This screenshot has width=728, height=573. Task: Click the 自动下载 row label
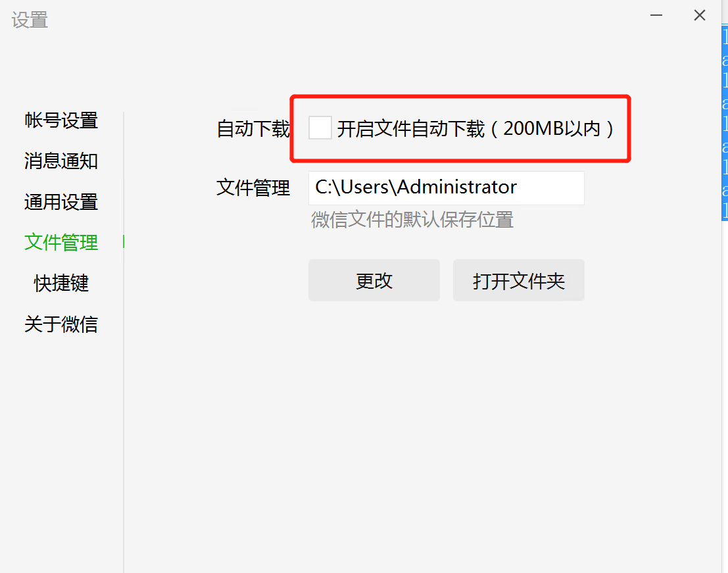coord(253,129)
